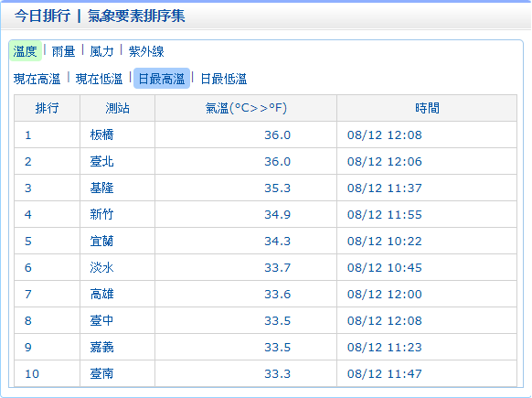This screenshot has height=398, width=532.
Task: Switch to the 日最低溫 sub-tab
Action: pos(224,79)
